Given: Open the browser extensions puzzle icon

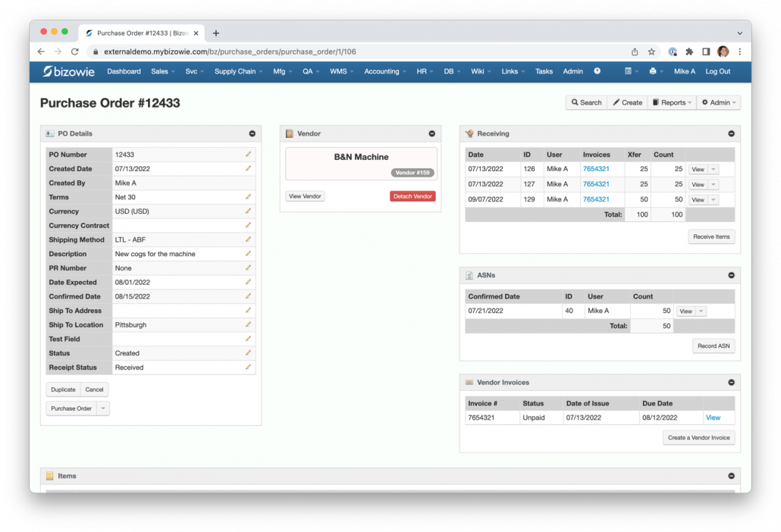Looking at the screenshot, I should tap(689, 52).
